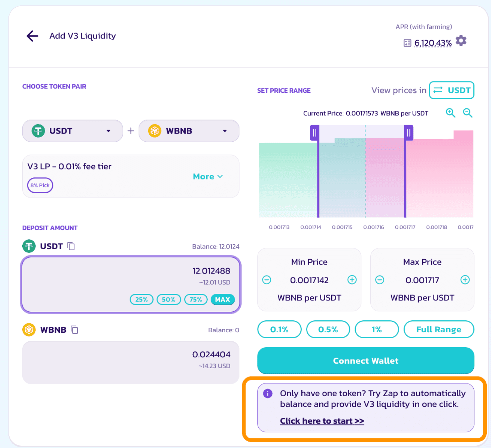Choose the Full Range preset

(439, 329)
